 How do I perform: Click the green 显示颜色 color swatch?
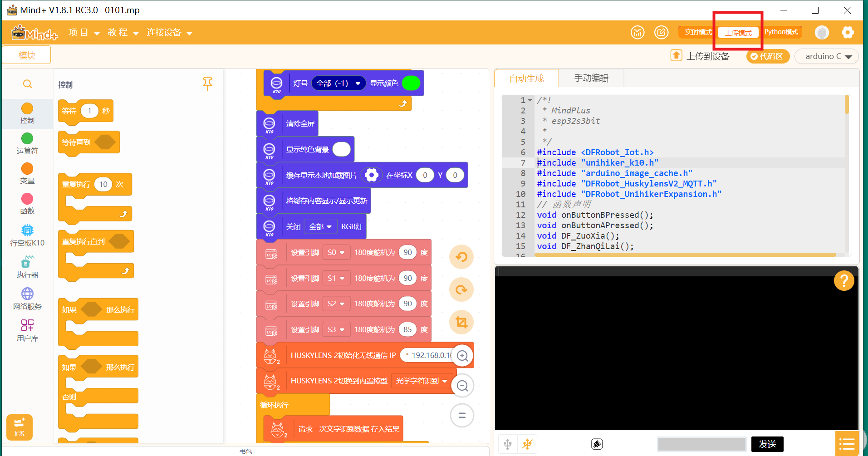click(x=411, y=83)
